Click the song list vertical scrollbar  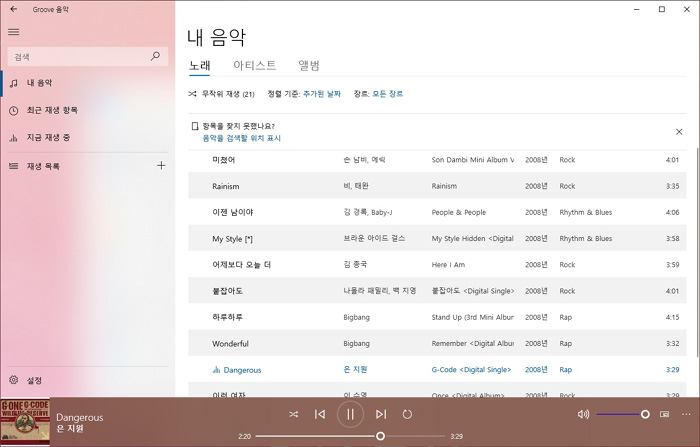click(697, 252)
